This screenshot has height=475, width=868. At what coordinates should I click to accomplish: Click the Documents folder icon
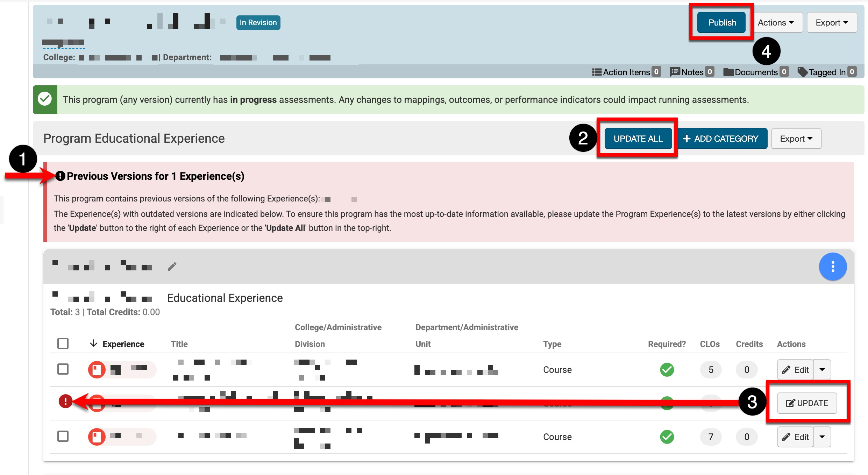728,72
